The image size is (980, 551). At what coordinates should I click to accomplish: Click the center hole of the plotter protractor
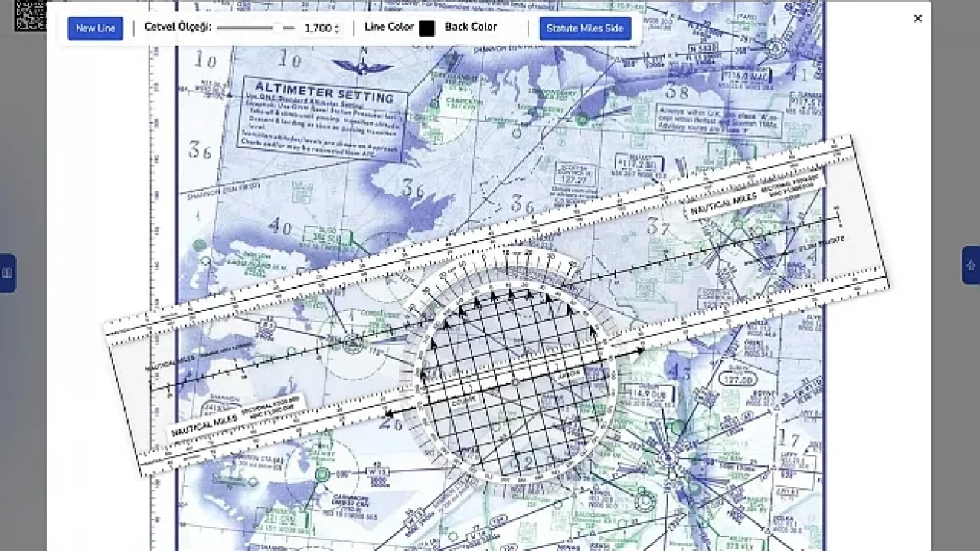point(514,381)
